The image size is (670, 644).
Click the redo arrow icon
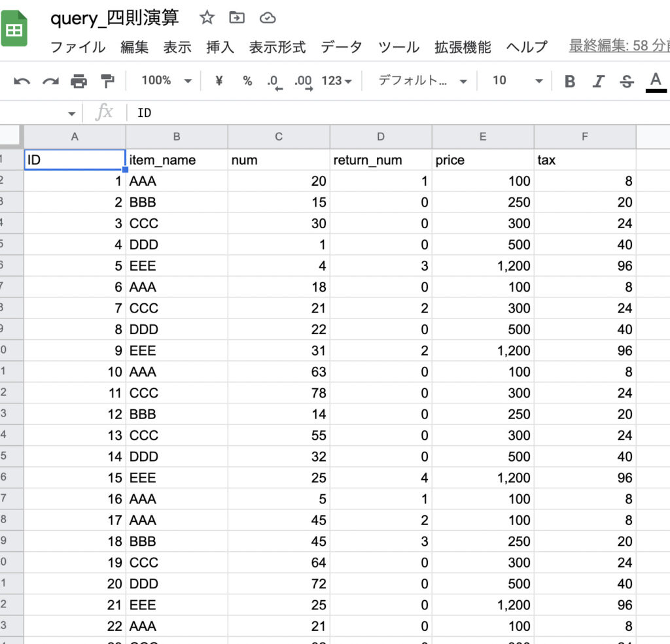click(50, 81)
